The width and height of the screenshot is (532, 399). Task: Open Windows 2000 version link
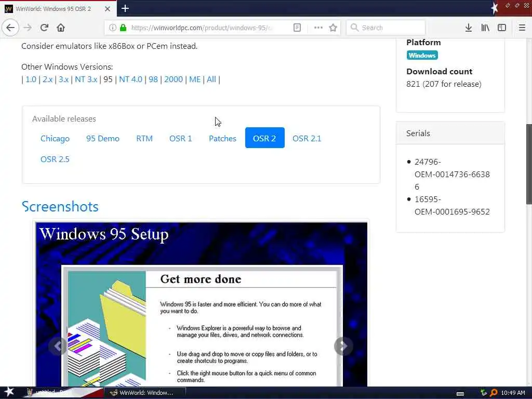point(174,79)
